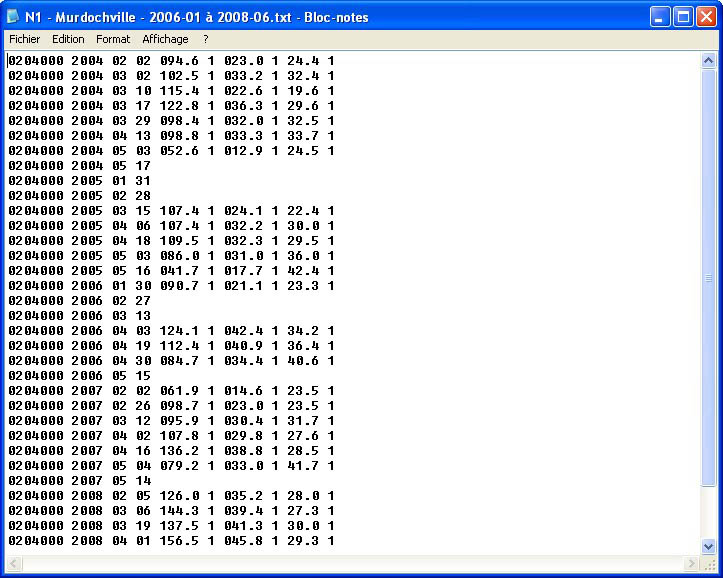
Task: Click value 098.7 in the 2007 02 26 row
Action: (179, 406)
